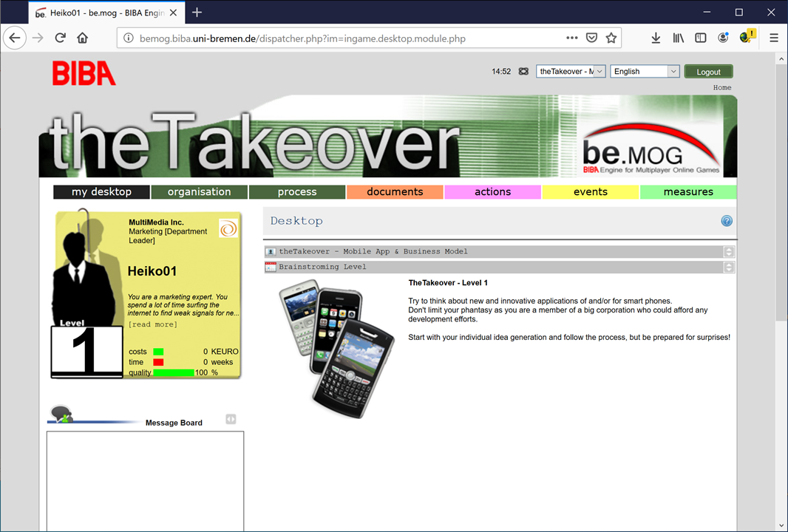Click inside the Message Board text area
Screen dimensions: 788x532
click(145, 480)
